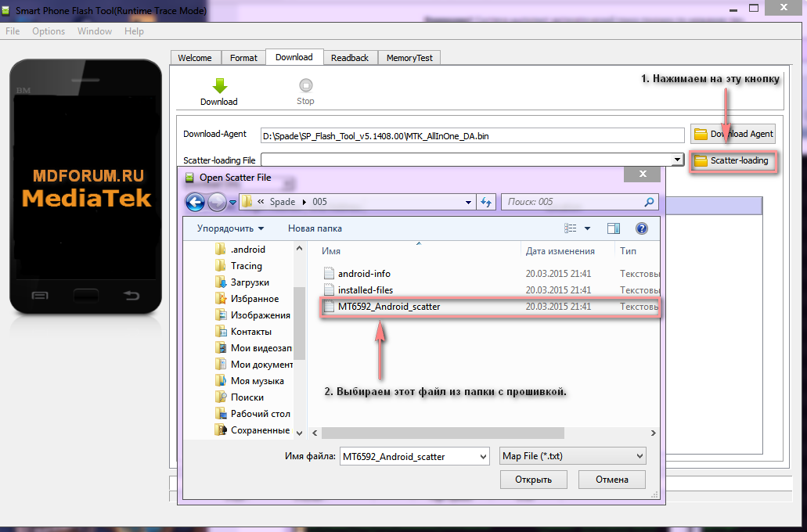Screen dimensions: 807x532
Task: Open the recent locations dropdown arrow
Action: (x=232, y=202)
